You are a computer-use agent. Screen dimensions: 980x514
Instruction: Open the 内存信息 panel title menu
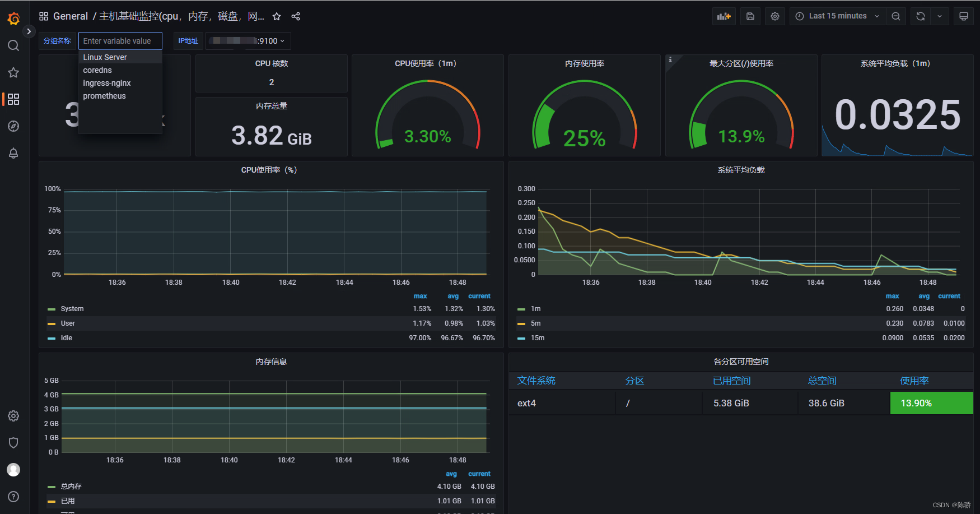click(x=271, y=362)
